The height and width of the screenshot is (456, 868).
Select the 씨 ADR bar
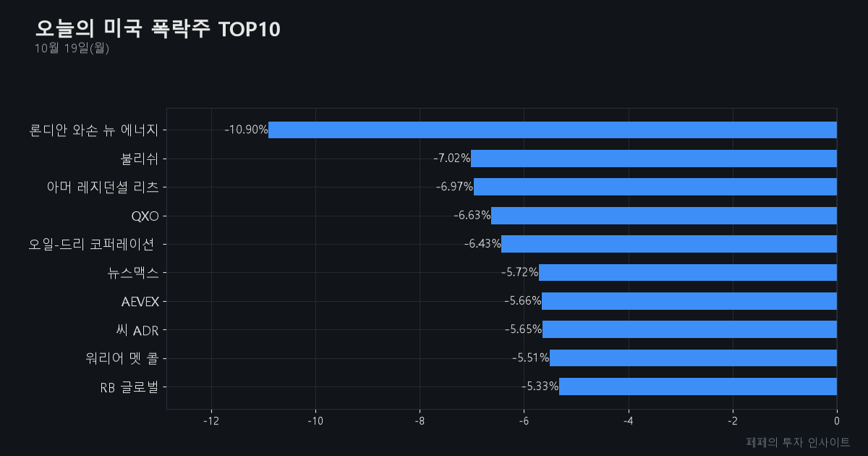pos(689,329)
